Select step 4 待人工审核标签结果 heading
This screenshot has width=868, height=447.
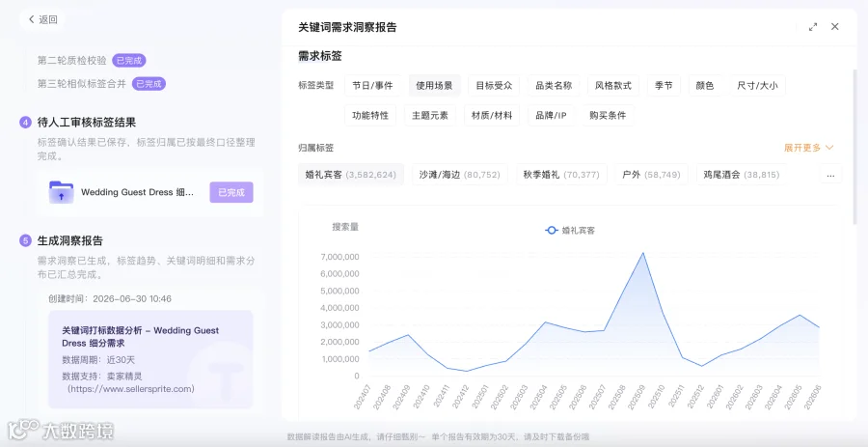point(87,122)
